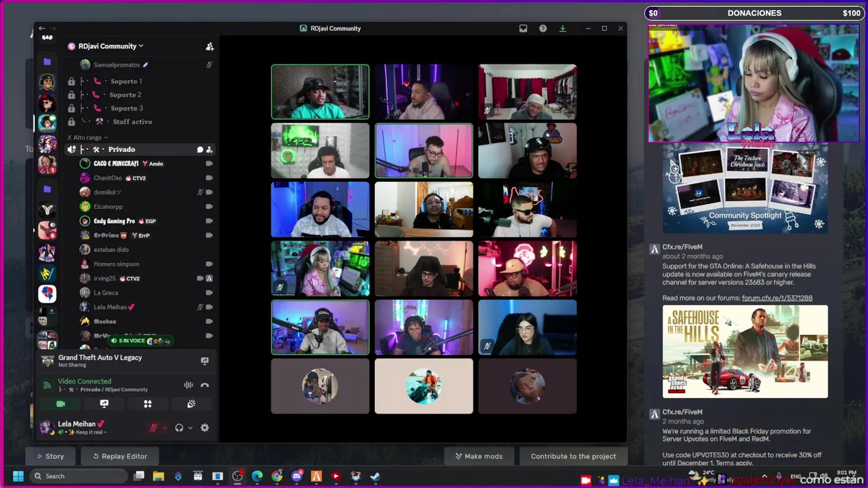Toggle deafen headphones button
The width and height of the screenshot is (868, 488).
click(x=179, y=428)
